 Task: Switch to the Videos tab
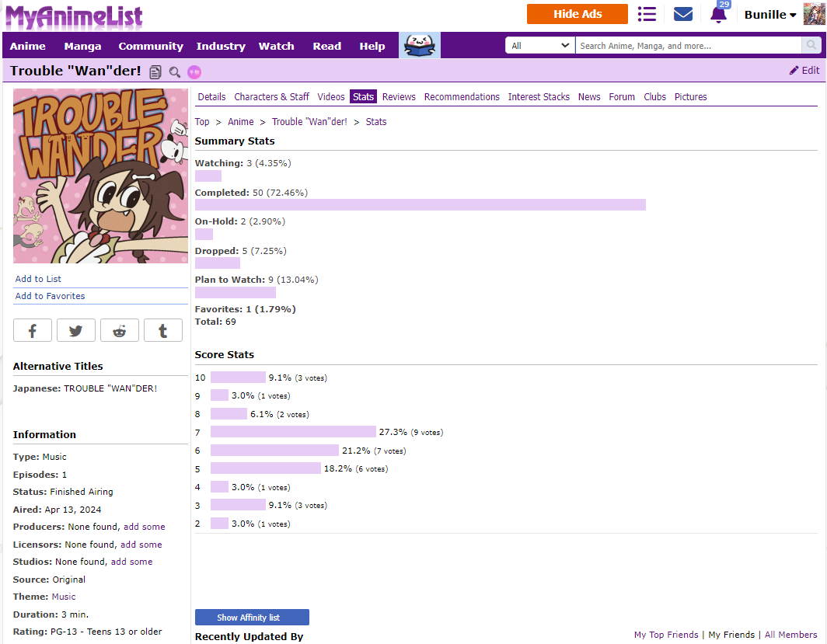point(330,97)
